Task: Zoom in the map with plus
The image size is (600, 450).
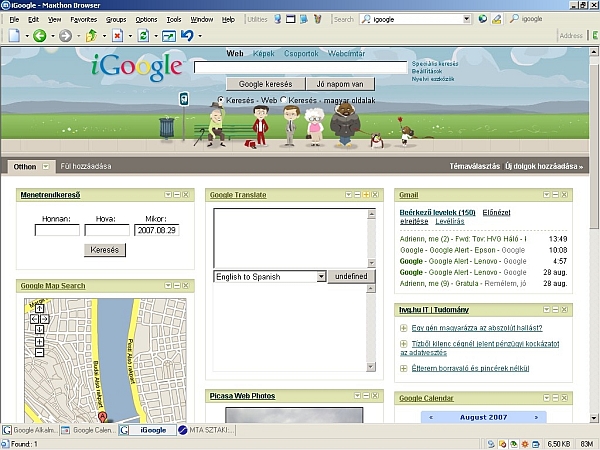Action: coord(39,341)
